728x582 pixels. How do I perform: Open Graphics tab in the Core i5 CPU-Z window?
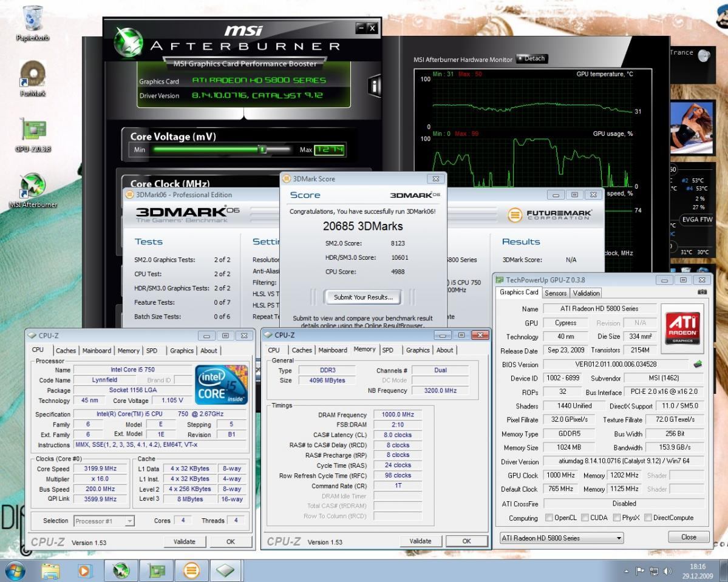pos(182,350)
